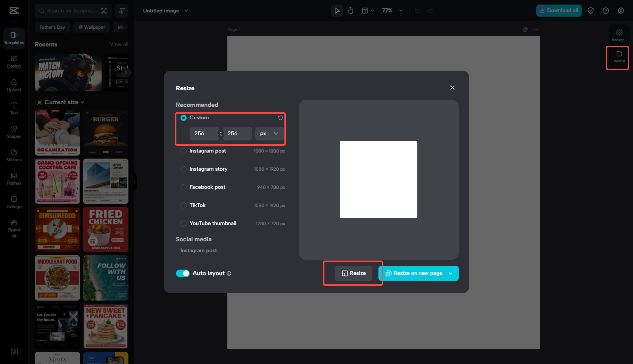This screenshot has width=633, height=364.
Task: Select the Instagram story radio option
Action: (x=184, y=169)
